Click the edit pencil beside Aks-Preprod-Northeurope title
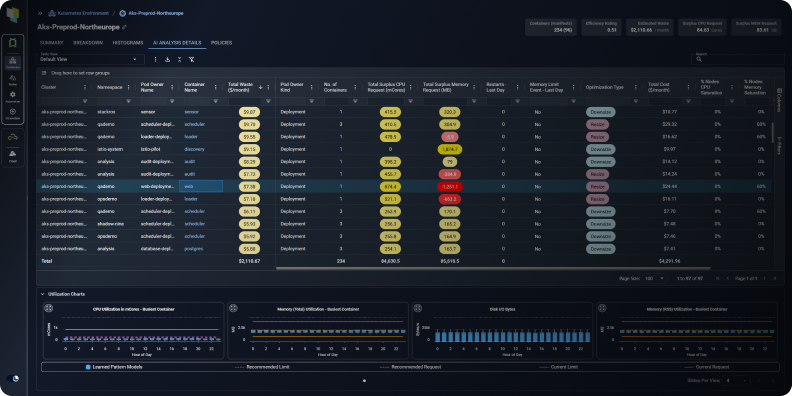This screenshot has height=396, width=792. (x=124, y=26)
